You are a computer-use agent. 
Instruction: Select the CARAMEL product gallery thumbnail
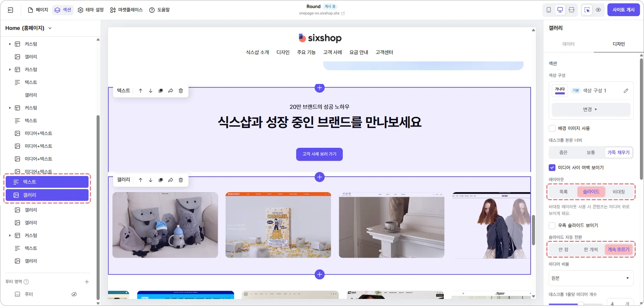(x=278, y=225)
